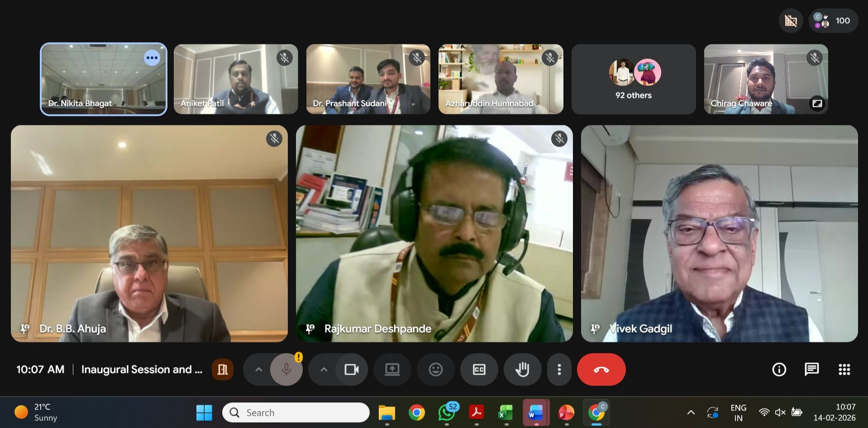
Task: Click the crossed-out camera icon at top right
Action: click(x=791, y=21)
